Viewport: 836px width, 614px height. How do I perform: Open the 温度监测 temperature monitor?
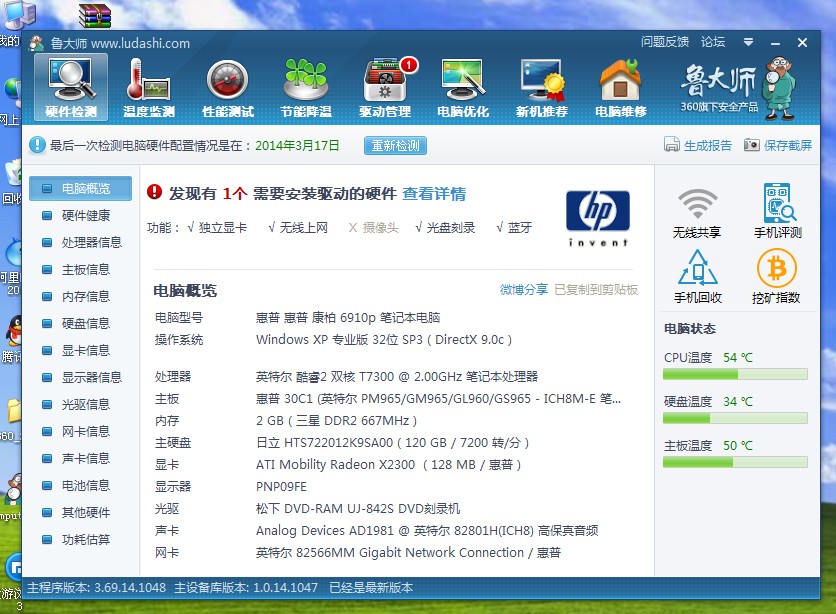point(149,87)
